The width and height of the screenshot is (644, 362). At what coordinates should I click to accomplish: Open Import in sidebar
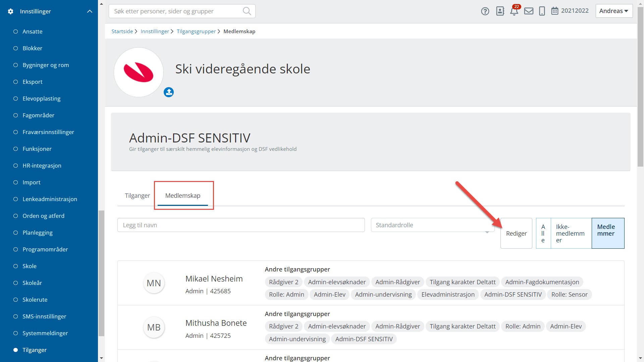click(x=32, y=182)
